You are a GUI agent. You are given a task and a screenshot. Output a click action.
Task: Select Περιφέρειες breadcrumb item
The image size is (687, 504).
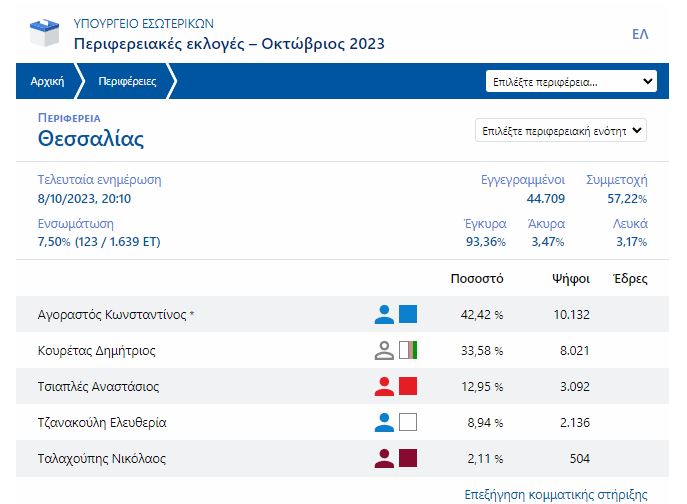[126, 82]
